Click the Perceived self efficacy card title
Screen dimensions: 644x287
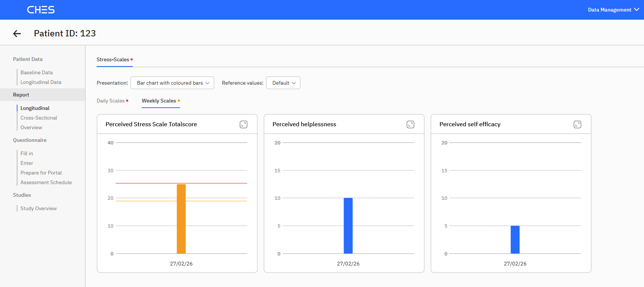coord(470,124)
